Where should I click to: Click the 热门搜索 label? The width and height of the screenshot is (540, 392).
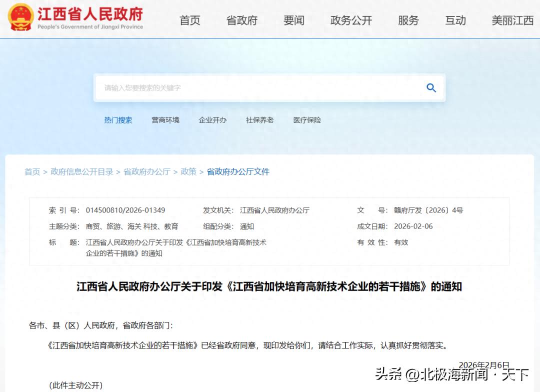[x=118, y=120]
